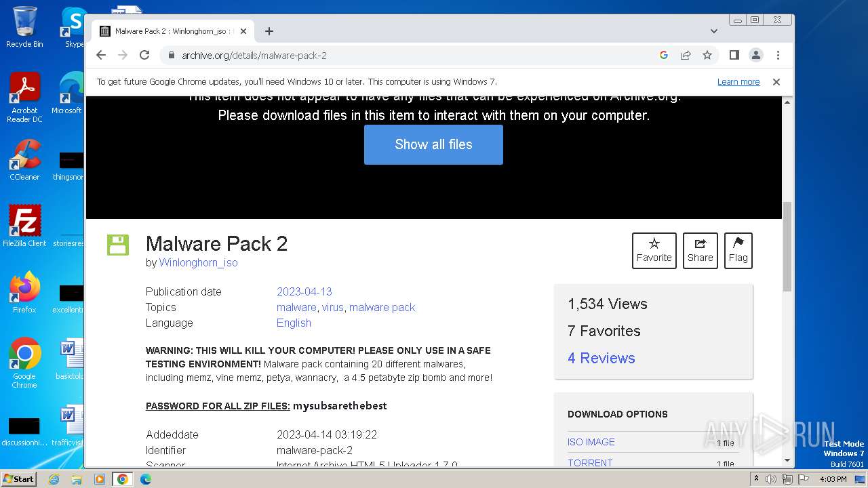
Task: Open 4 Reviews link
Action: 601,358
